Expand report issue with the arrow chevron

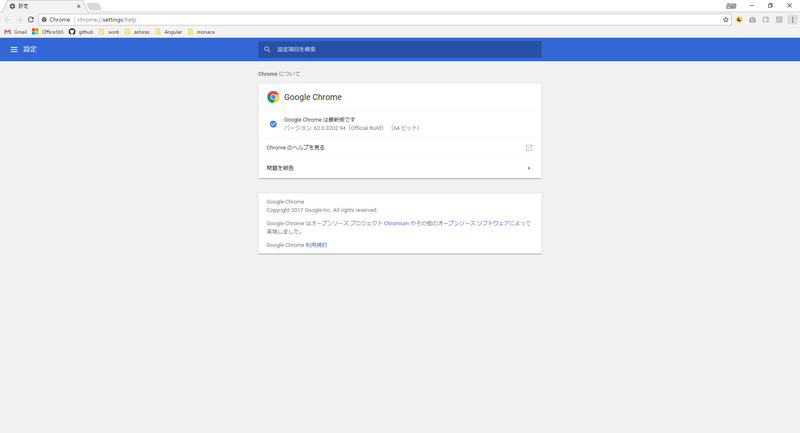[529, 168]
